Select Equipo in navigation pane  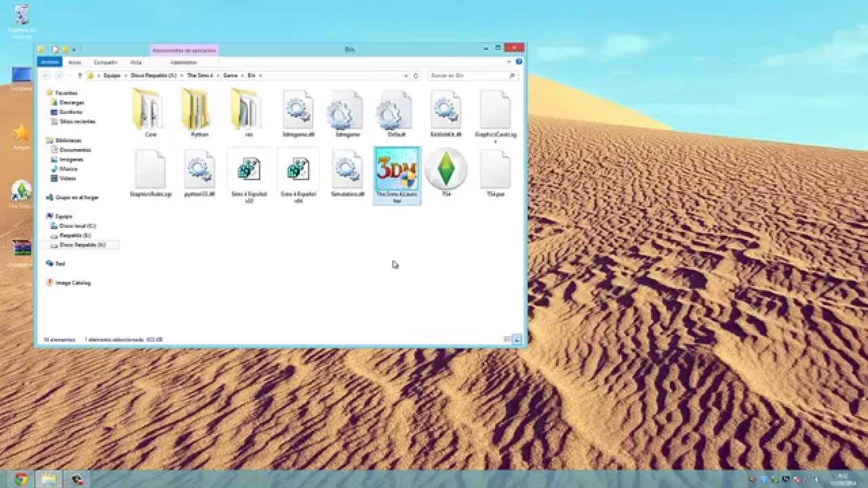60,216
